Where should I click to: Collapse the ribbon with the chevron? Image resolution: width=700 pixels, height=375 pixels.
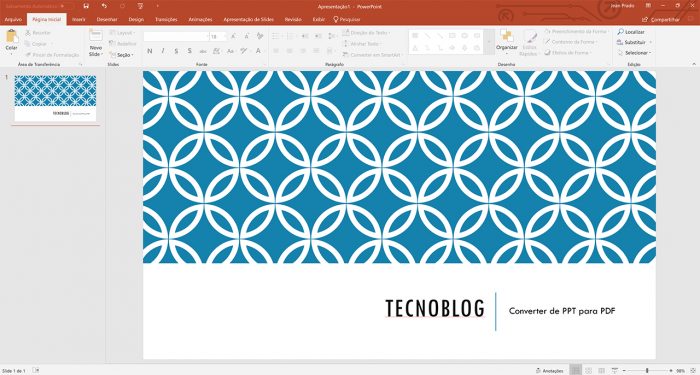tap(694, 64)
